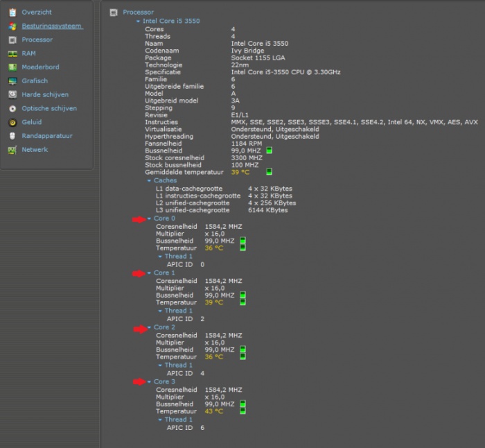Open the Randapparatuur section
The height and width of the screenshot is (448, 485).
(x=47, y=136)
